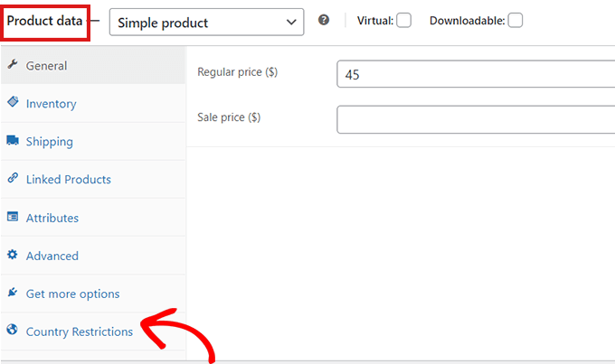Click the Shipping truck icon
The height and width of the screenshot is (364, 615).
[13, 141]
